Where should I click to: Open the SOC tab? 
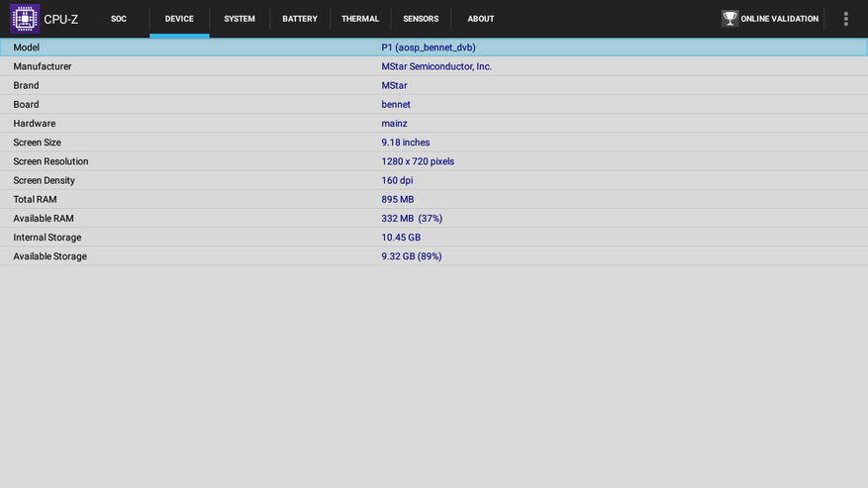pos(119,19)
